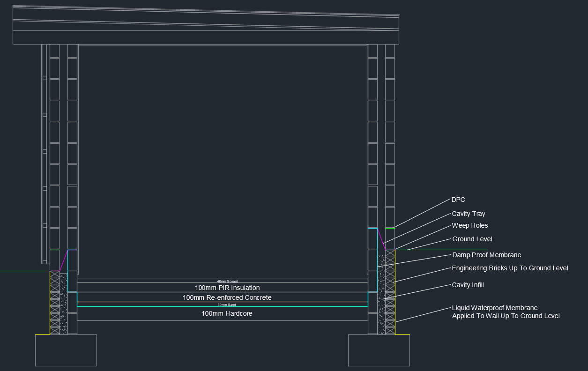
Task: Click the 100mm PIR Insulation text
Action: coord(227,288)
